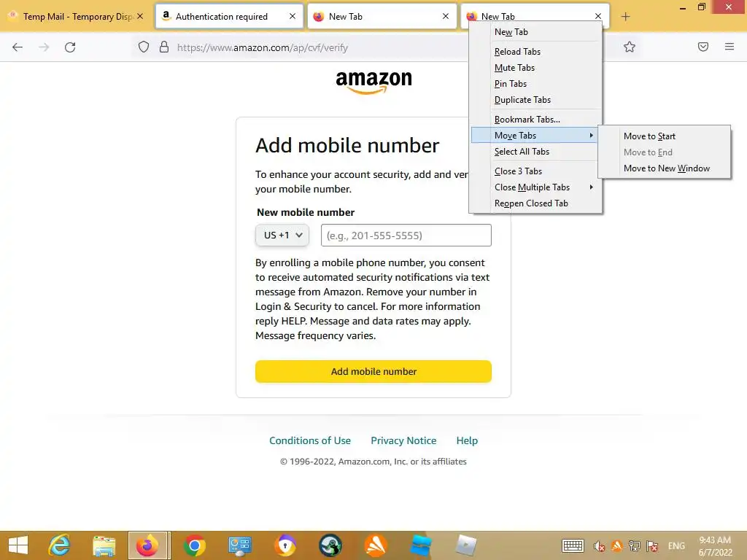Open Windows Start menu
This screenshot has width=747, height=560.
18,545
